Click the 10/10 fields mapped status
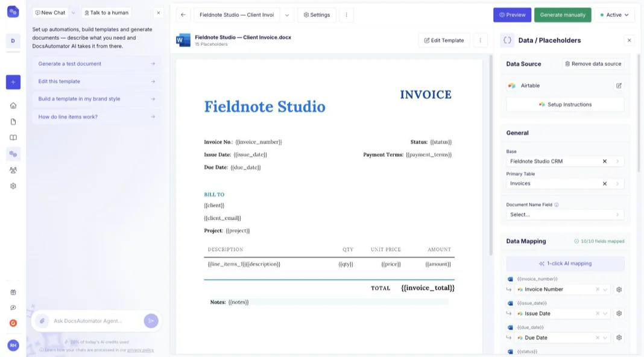Screen dimensions: 644x357 (x=599, y=241)
